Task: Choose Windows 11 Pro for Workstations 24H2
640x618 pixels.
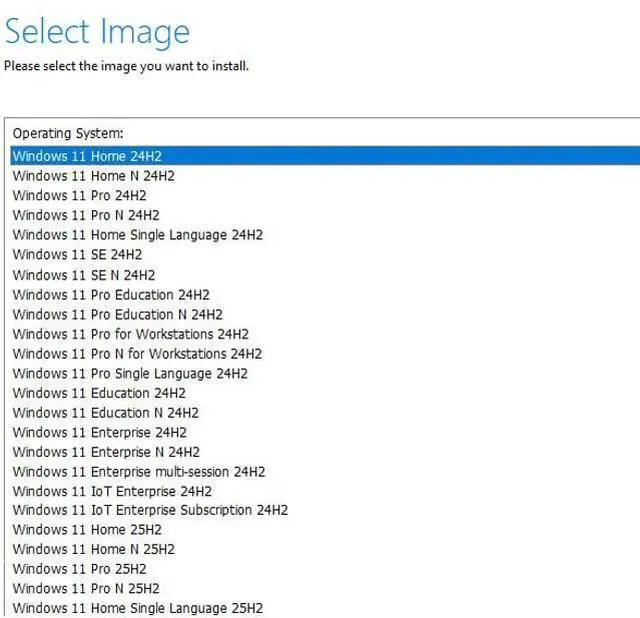Action: 130,334
